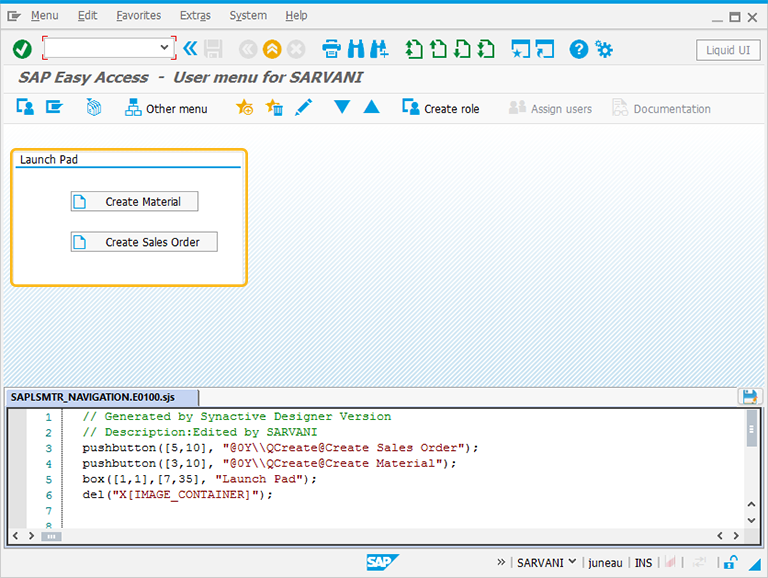Viewport: 768px width, 578px height.
Task: Click the Delete Favorites star-trash icon
Action: (274, 107)
